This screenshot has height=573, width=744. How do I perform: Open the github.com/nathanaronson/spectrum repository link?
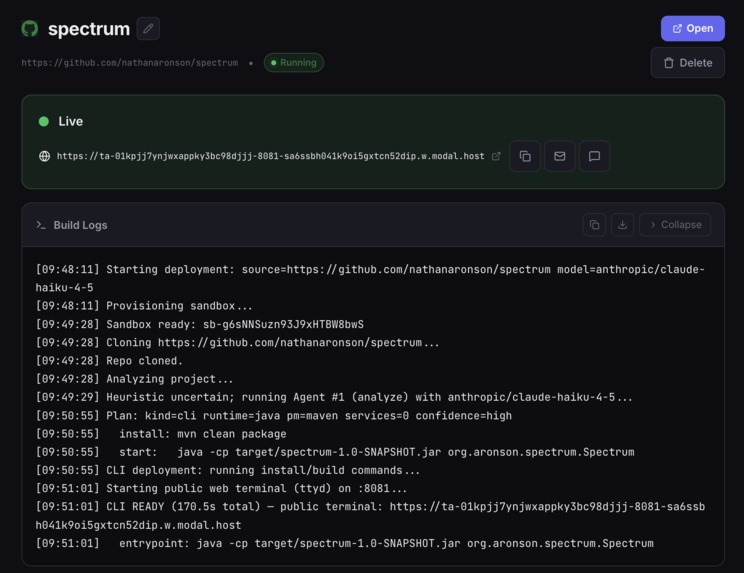[130, 63]
